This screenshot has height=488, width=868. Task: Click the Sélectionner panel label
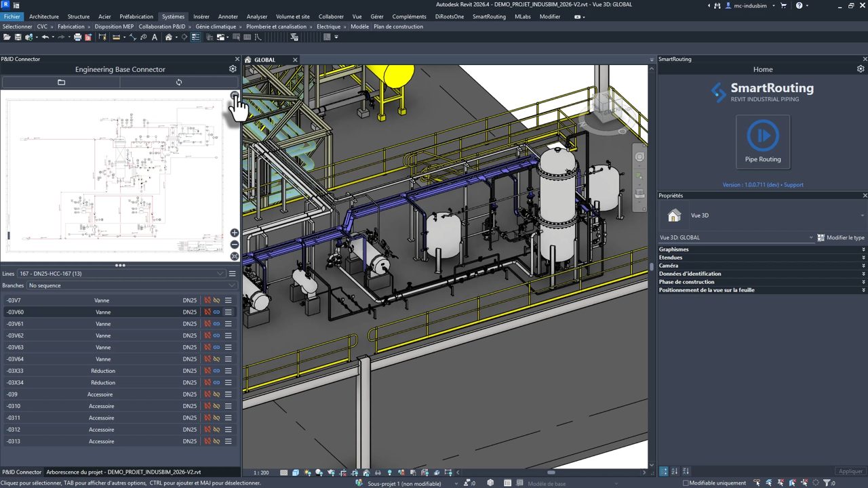17,26
